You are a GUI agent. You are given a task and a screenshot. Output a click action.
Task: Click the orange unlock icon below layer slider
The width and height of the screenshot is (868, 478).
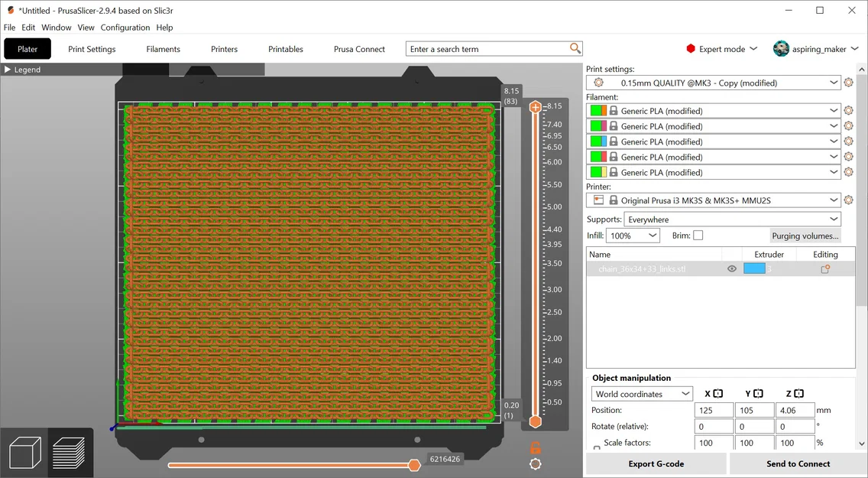[536, 447]
